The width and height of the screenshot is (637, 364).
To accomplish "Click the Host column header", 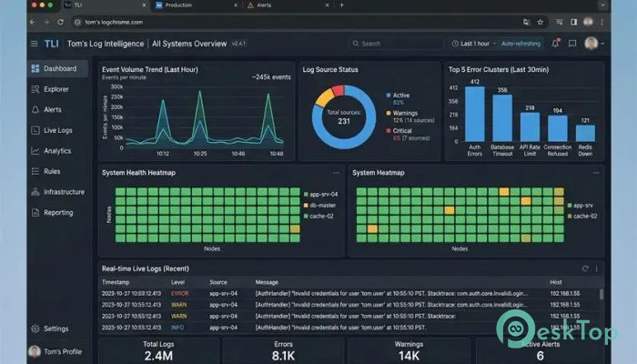I will tap(556, 282).
